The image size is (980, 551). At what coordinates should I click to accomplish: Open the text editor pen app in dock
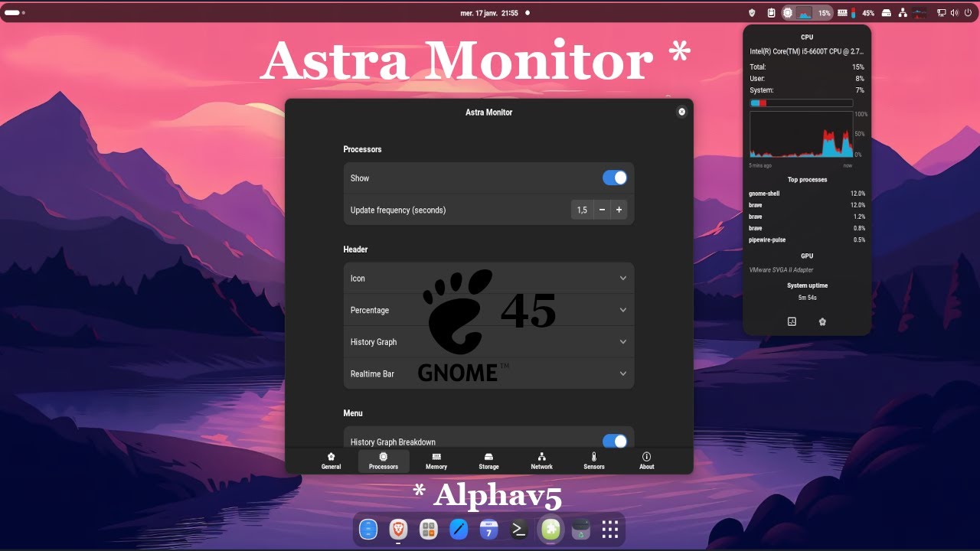pos(459,529)
